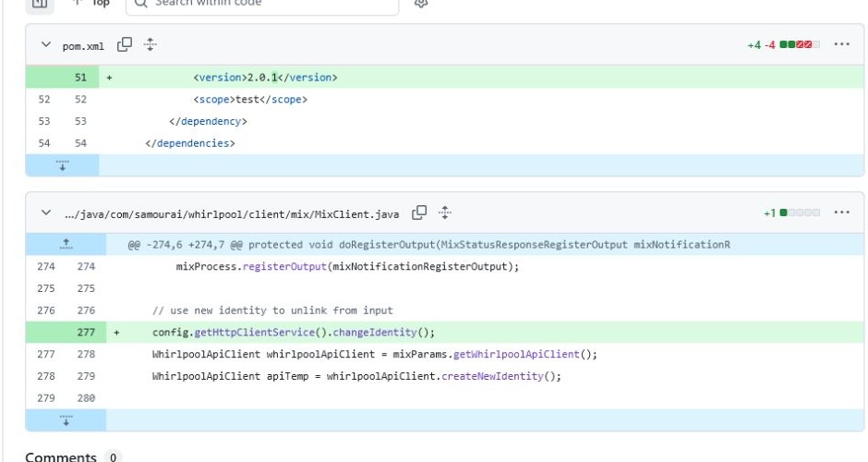Click line number 280 in MixClient.java
Screen dimensions: 868x462
coord(86,397)
